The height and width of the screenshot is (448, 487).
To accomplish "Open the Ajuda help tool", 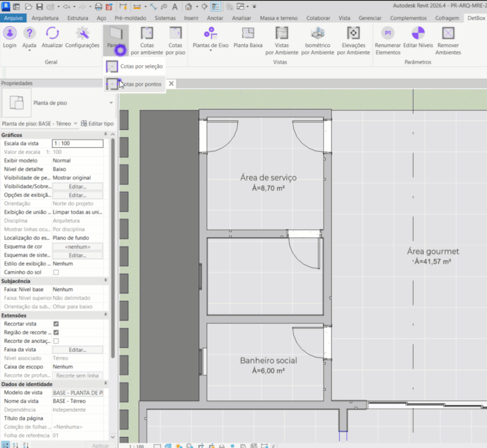I will tap(29, 38).
